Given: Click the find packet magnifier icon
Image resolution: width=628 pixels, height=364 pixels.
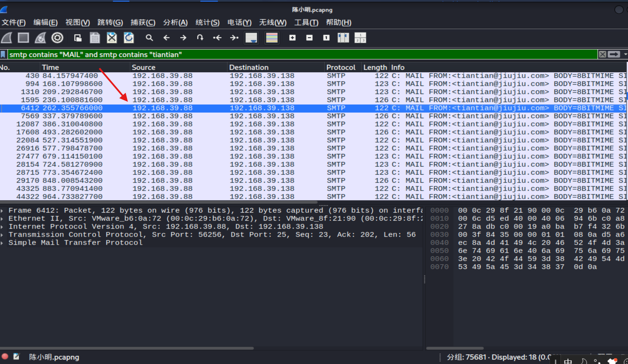Looking at the screenshot, I should [149, 38].
